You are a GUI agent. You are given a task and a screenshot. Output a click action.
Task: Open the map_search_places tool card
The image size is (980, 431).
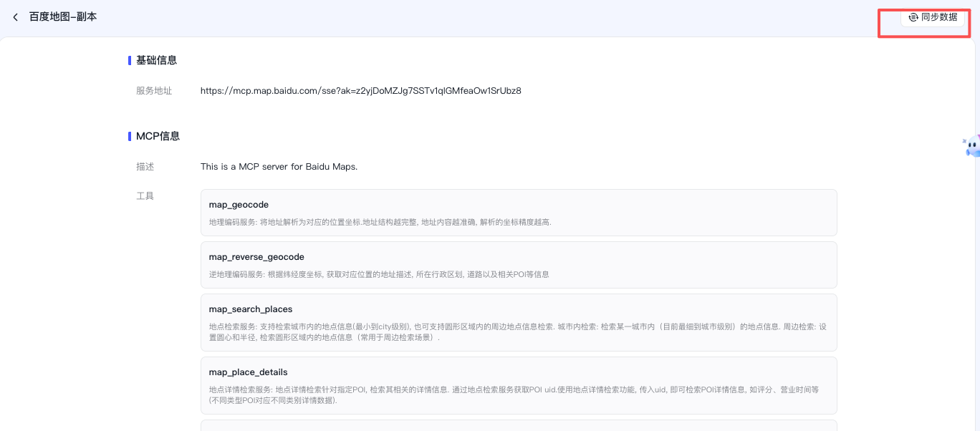pyautogui.click(x=519, y=322)
